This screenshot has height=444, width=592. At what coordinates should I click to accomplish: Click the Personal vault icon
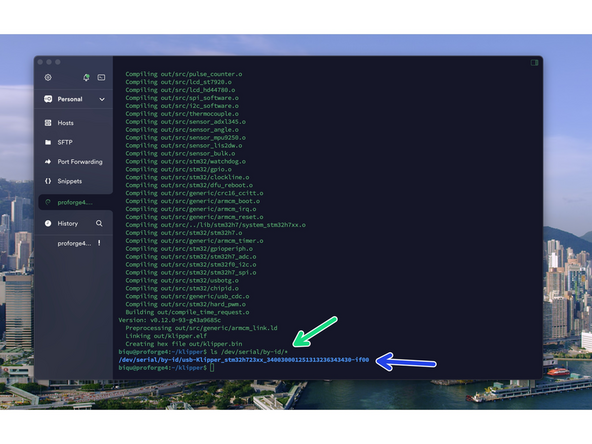(x=48, y=99)
